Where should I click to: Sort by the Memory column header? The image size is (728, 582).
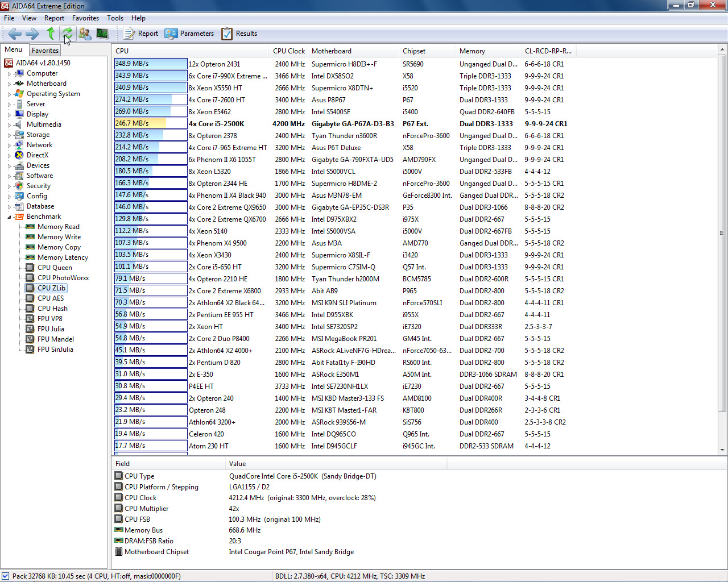click(488, 51)
